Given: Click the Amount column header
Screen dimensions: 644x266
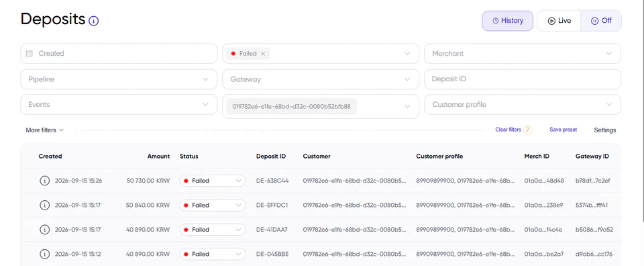Looking at the screenshot, I should (x=158, y=157).
